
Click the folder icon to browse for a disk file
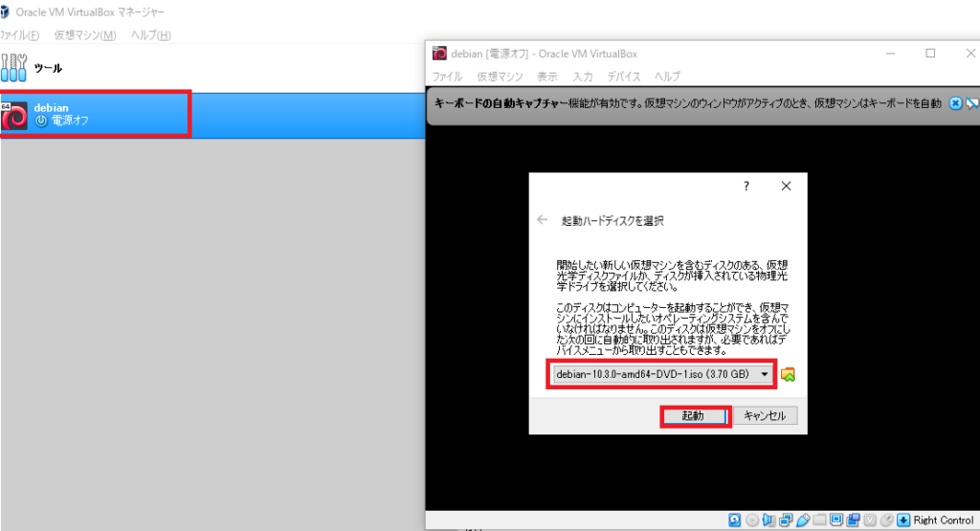[x=789, y=375]
